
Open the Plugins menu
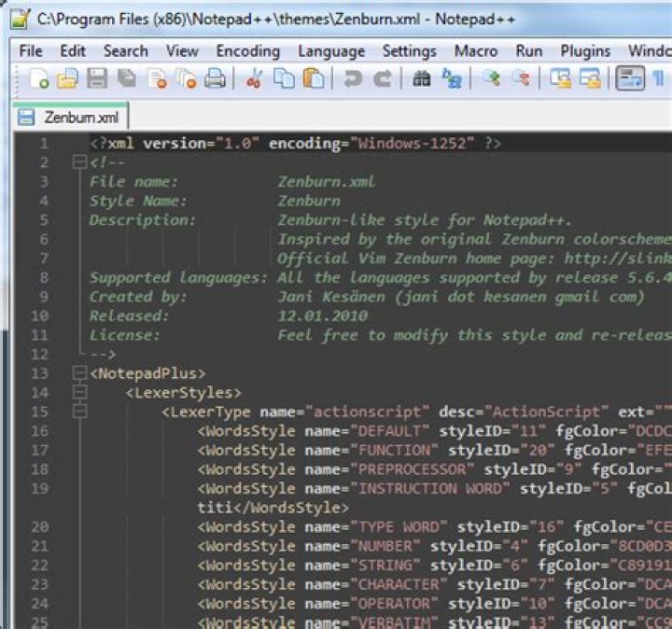tap(585, 51)
